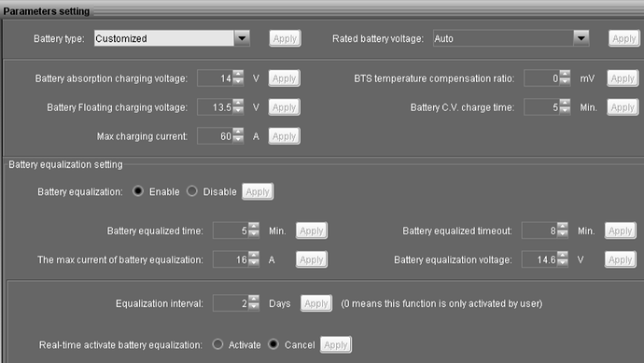Click the Battery absorption charging voltage field
Viewport: 644px width, 363px height.
215,78
